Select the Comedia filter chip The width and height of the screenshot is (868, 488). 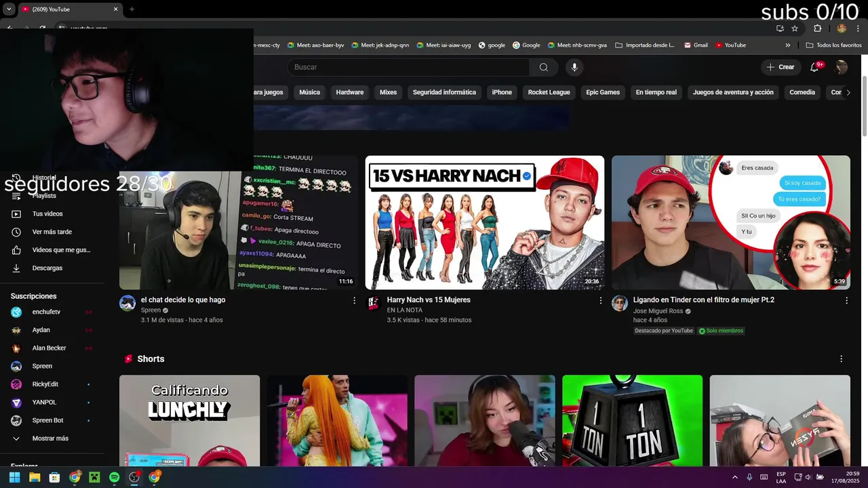(x=802, y=92)
